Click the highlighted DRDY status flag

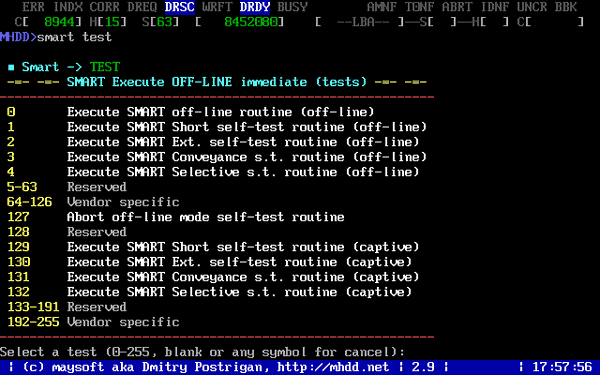[x=254, y=7]
